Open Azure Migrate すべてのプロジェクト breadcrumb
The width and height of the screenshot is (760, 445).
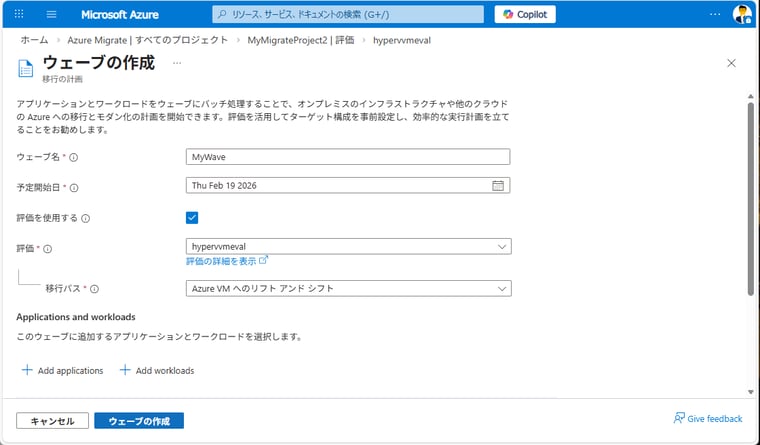coord(147,40)
